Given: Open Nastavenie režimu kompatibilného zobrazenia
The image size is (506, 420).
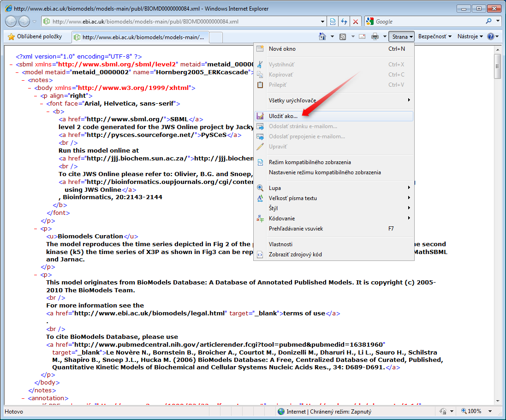Looking at the screenshot, I should coord(333,172).
